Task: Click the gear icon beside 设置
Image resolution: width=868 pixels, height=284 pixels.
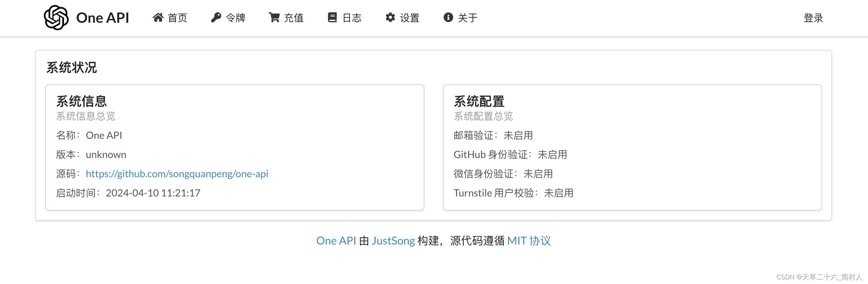Action: click(x=391, y=17)
